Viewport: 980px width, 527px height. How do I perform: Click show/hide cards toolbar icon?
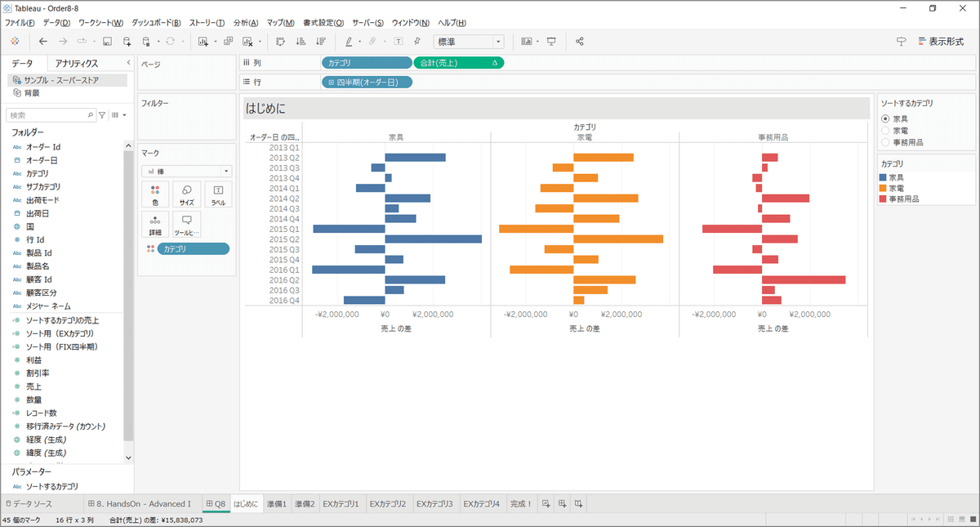[x=527, y=41]
